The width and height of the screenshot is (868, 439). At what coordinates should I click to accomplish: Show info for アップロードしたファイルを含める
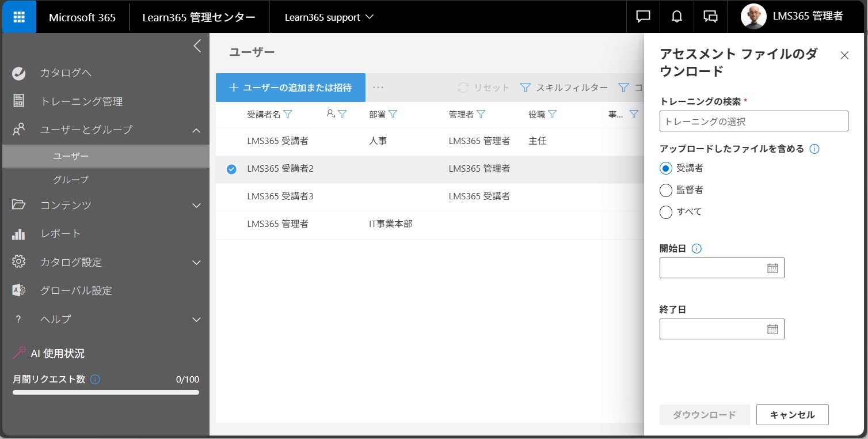814,149
